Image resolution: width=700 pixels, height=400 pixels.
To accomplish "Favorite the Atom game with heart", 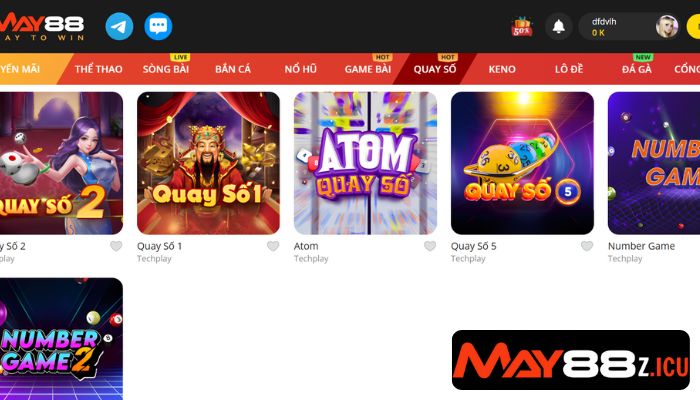I will pyautogui.click(x=430, y=246).
